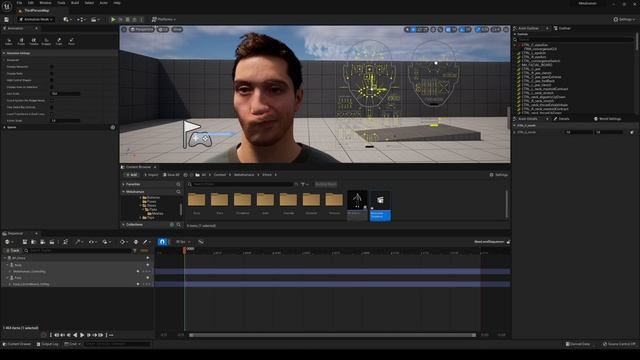Image resolution: width=640 pixels, height=360 pixels.
Task: Open the Output Log from status bar
Action: pyautogui.click(x=47, y=344)
